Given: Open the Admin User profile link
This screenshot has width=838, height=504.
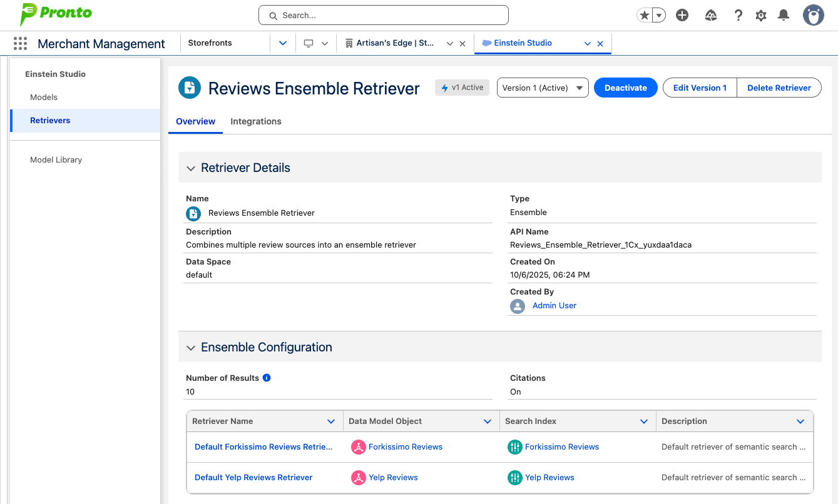Looking at the screenshot, I should pyautogui.click(x=554, y=305).
